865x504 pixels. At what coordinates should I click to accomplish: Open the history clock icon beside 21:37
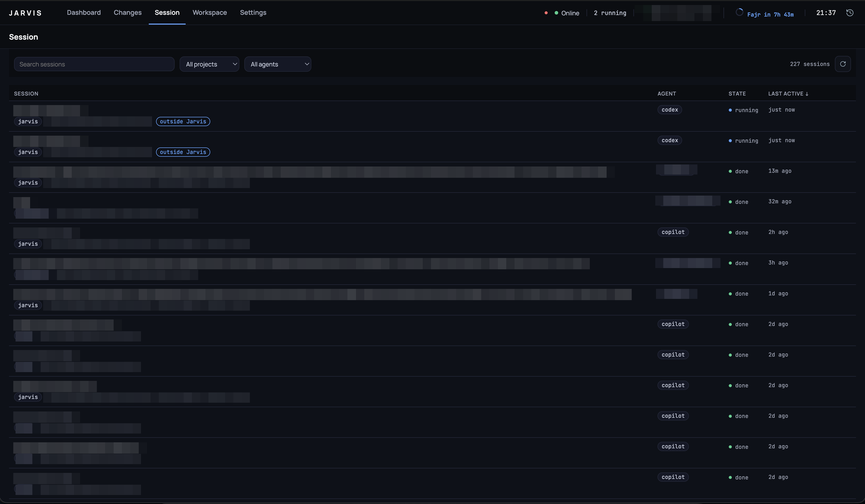point(849,13)
